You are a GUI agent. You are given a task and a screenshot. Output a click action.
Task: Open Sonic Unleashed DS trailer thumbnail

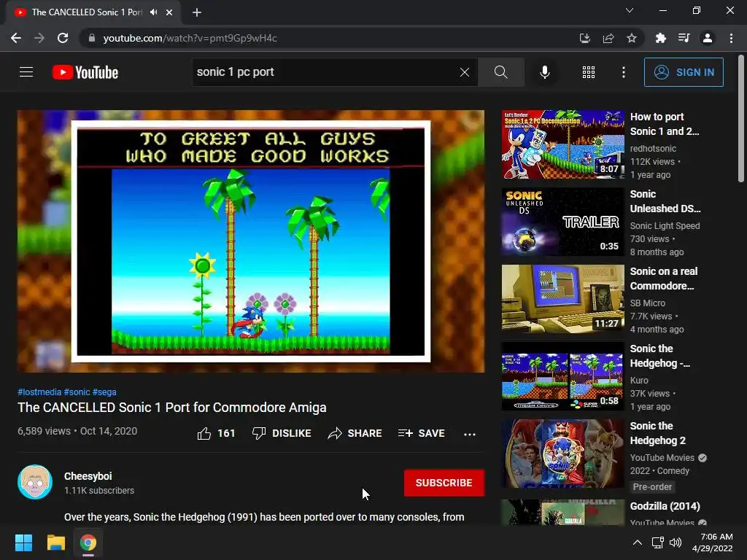pos(562,222)
